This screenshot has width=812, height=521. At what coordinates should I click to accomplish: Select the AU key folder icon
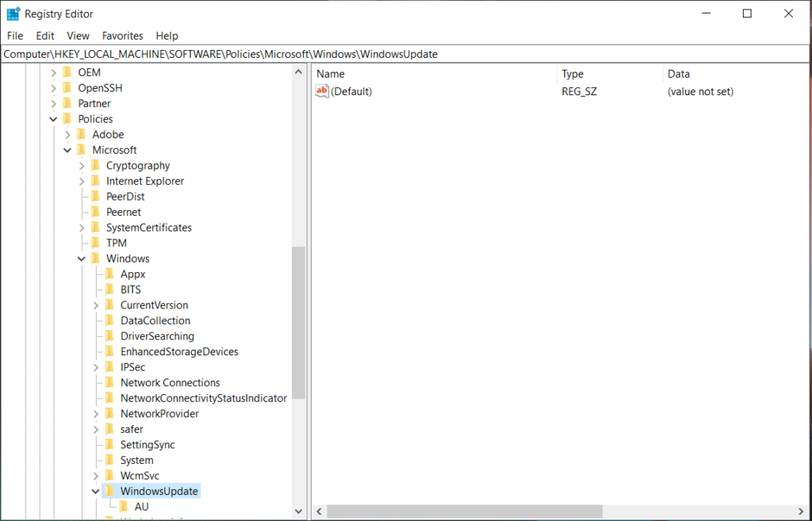pyautogui.click(x=124, y=507)
